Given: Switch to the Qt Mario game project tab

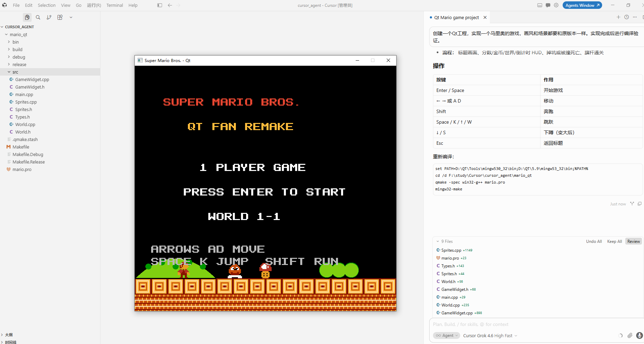Looking at the screenshot, I should (x=456, y=17).
